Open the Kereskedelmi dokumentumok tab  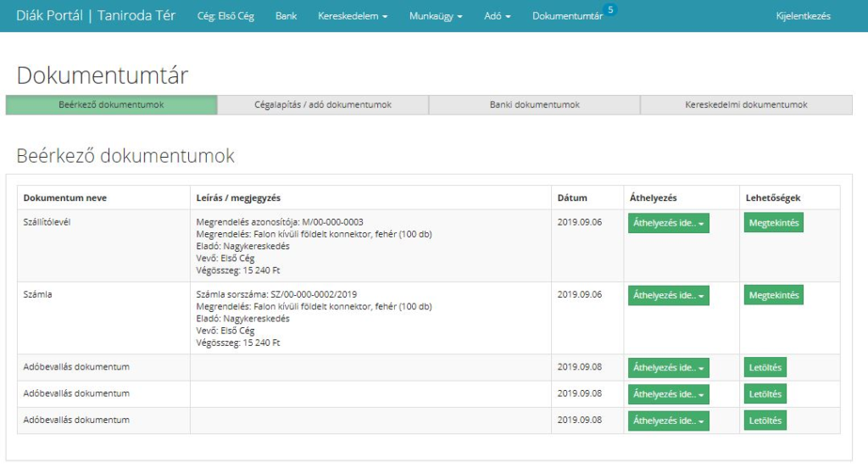pos(746,105)
